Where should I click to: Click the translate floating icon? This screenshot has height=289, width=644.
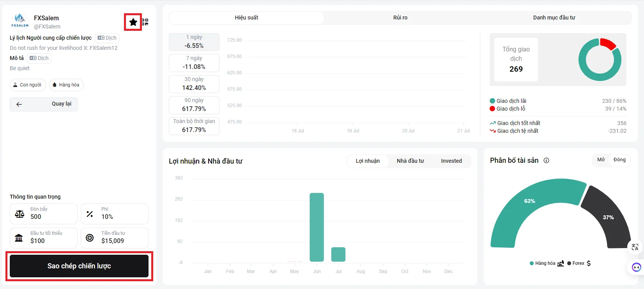[635, 247]
